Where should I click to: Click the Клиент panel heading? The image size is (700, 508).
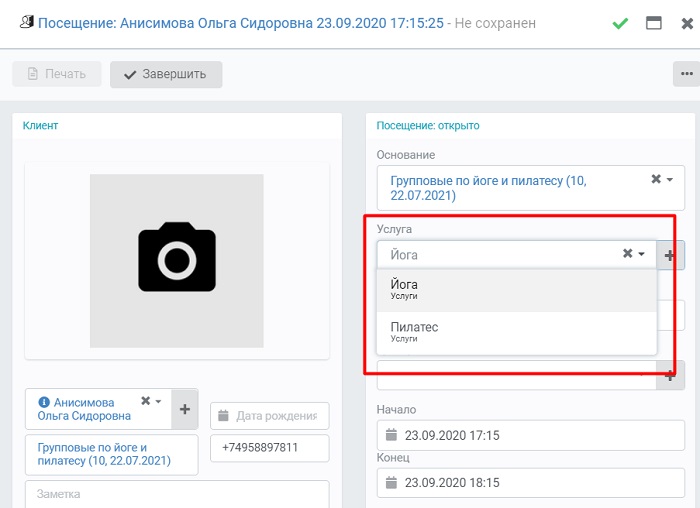pyautogui.click(x=40, y=125)
